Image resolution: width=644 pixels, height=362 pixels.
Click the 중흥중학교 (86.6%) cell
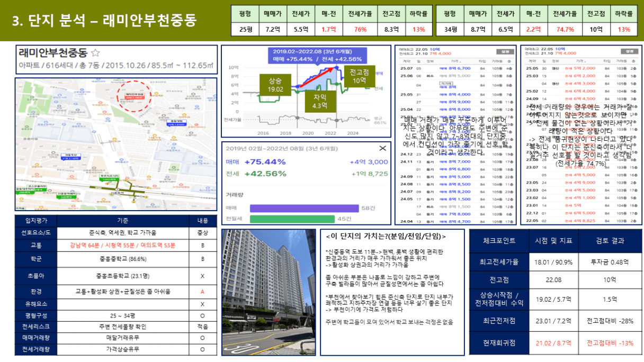click(x=122, y=259)
